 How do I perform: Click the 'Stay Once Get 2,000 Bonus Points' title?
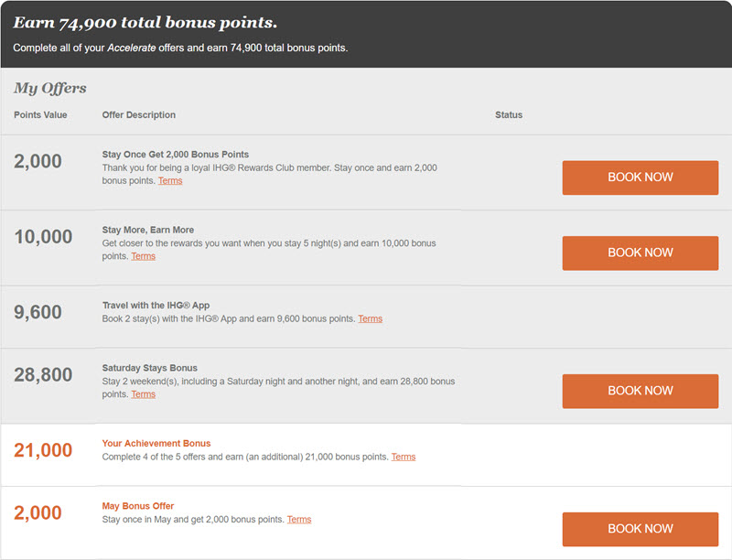[175, 155]
